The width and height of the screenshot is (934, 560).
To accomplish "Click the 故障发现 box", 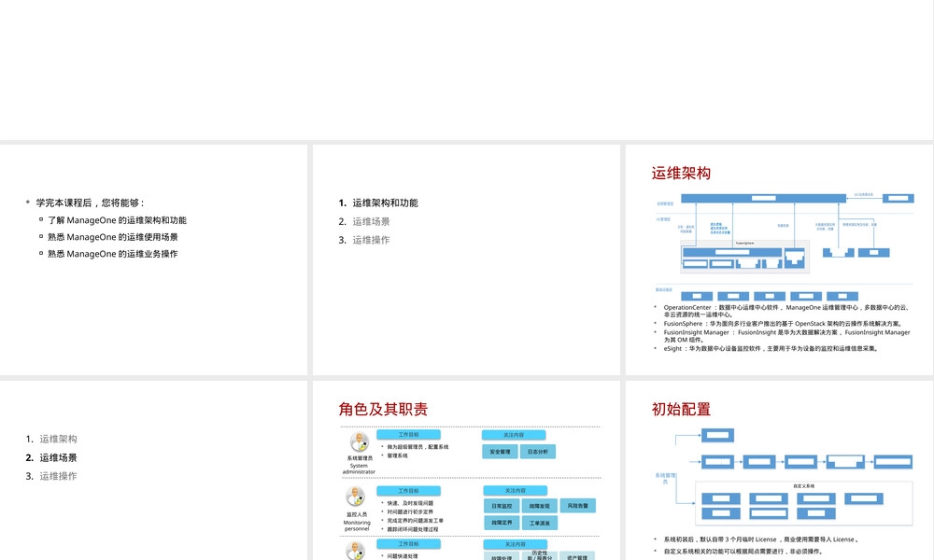I will pos(539,506).
